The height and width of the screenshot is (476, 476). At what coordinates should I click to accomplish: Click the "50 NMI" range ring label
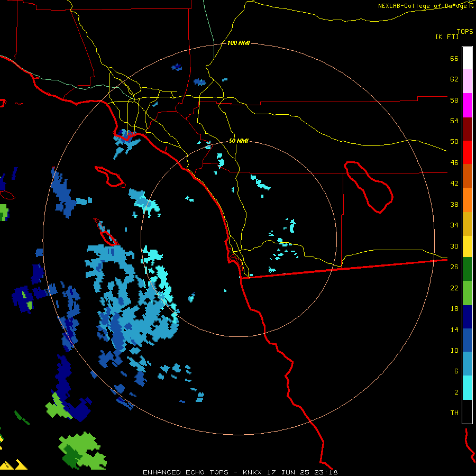point(239,141)
